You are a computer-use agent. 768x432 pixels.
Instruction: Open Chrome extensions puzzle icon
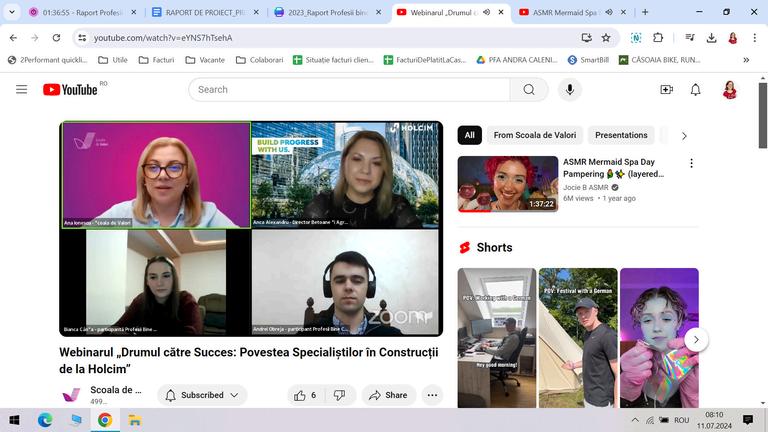point(658,38)
